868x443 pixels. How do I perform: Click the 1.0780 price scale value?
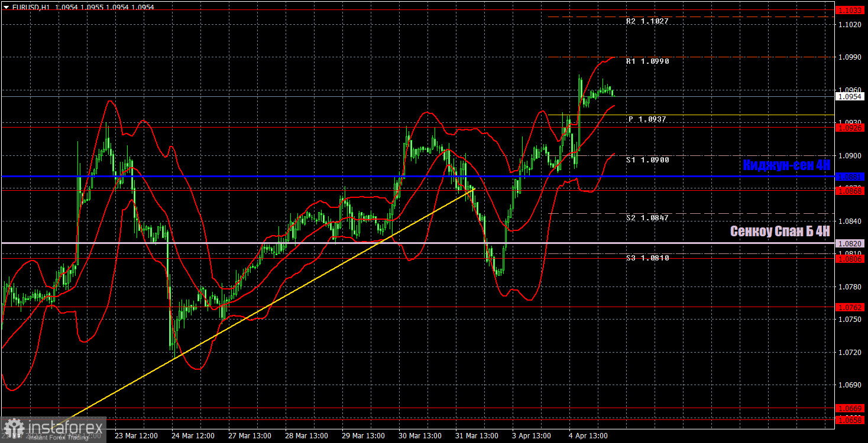pos(849,286)
